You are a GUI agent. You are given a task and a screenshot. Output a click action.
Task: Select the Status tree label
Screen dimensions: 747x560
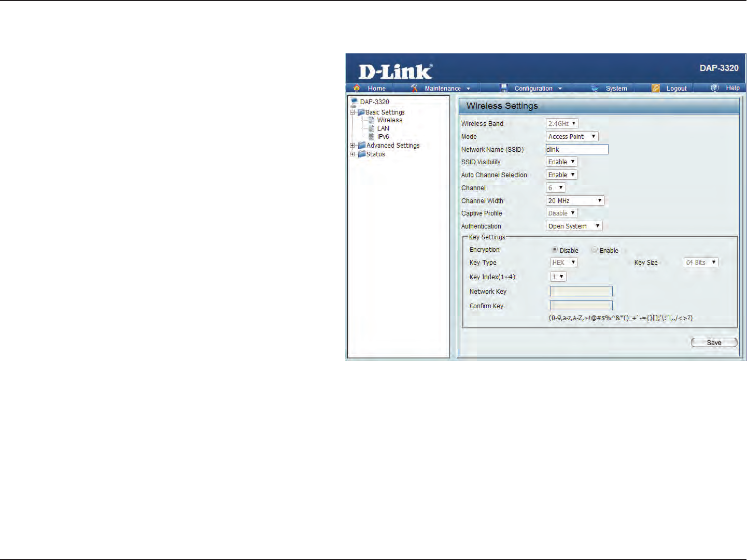(376, 154)
